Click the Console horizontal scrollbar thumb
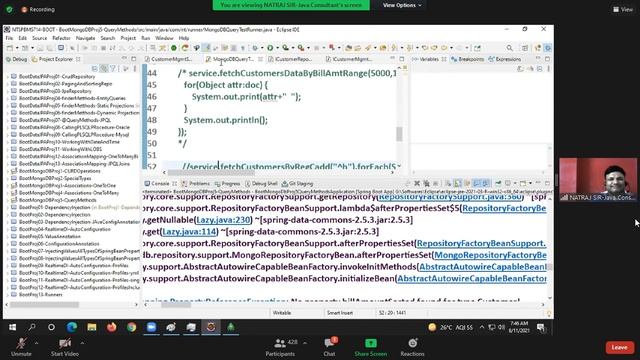Image resolution: width=640 pixels, height=360 pixels. [x=176, y=304]
